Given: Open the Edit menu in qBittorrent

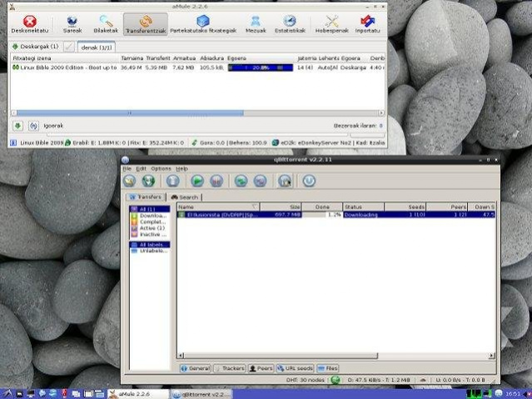Looking at the screenshot, I should (141, 168).
